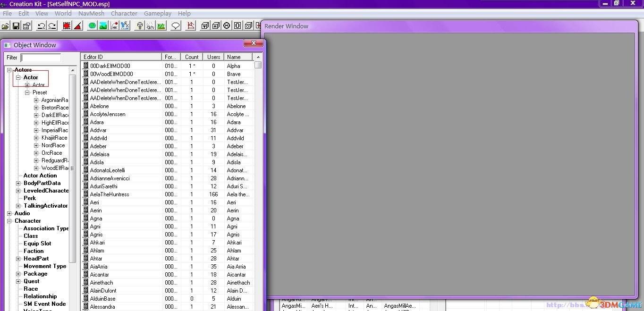Sort list by Name column header
Image resolution: width=644 pixels, height=311 pixels.
pos(238,57)
